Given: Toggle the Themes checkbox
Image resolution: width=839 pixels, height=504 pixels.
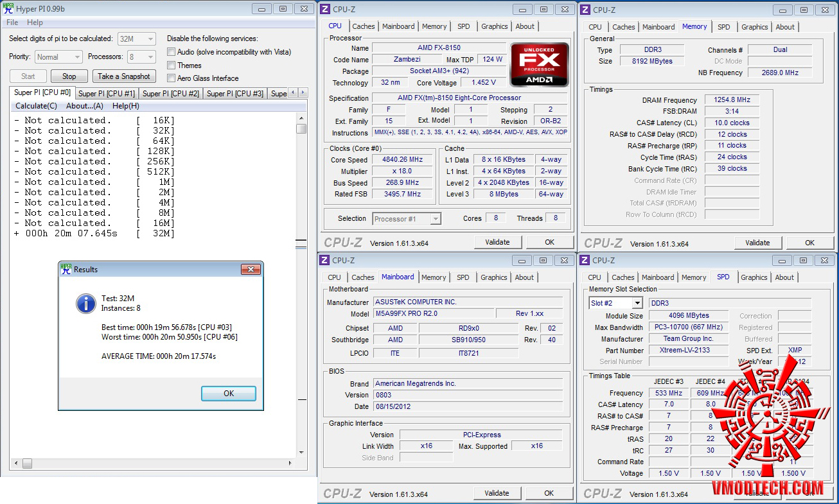Looking at the screenshot, I should coord(172,65).
